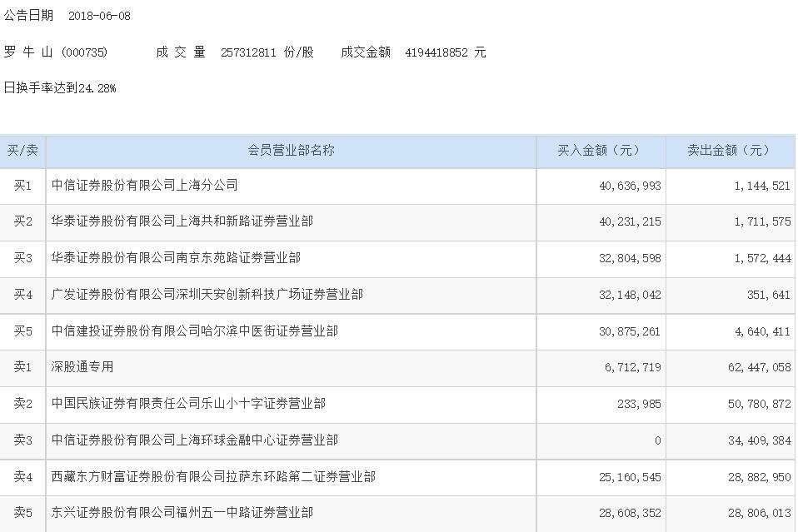Select row 东兴证券股份有限公司福州五一中路证券营业部

[397, 514]
